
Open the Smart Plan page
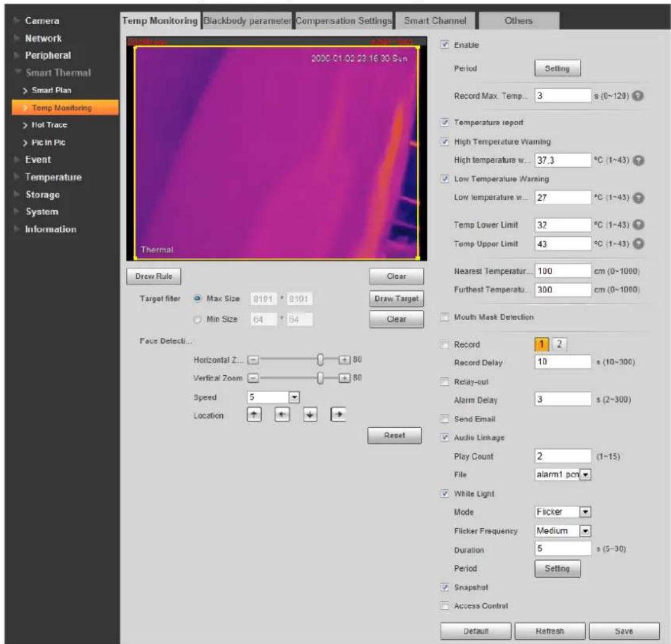coord(51,90)
